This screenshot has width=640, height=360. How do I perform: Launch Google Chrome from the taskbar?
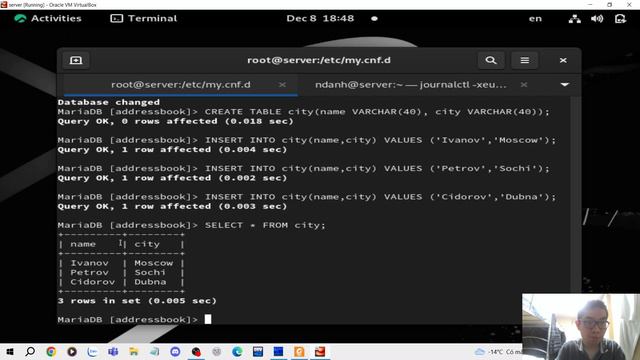tap(51, 351)
